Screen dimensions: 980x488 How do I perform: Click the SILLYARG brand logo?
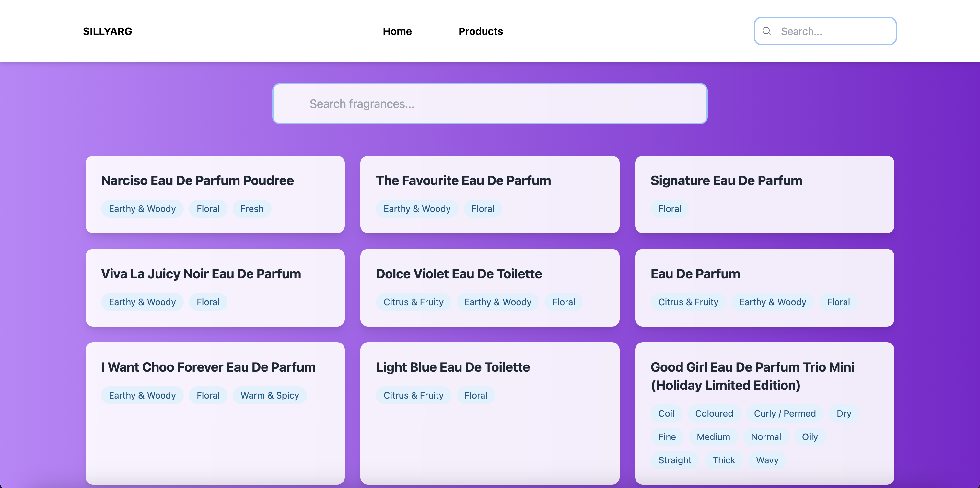107,31
